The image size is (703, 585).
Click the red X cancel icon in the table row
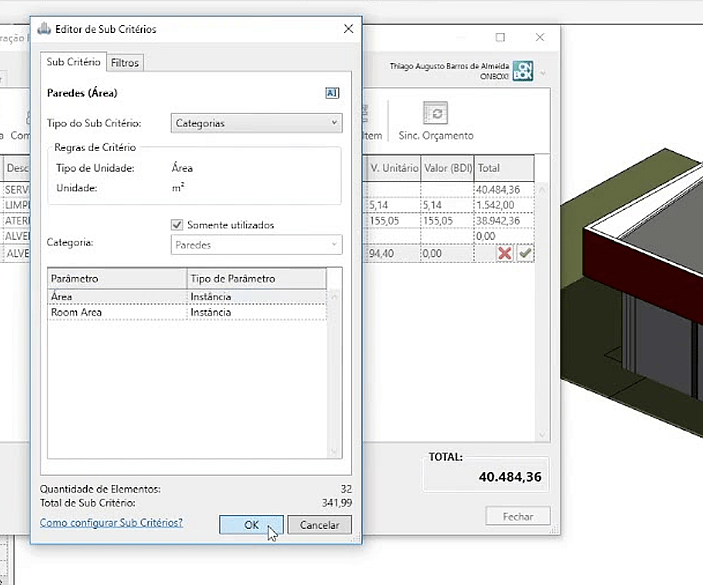pyautogui.click(x=505, y=253)
